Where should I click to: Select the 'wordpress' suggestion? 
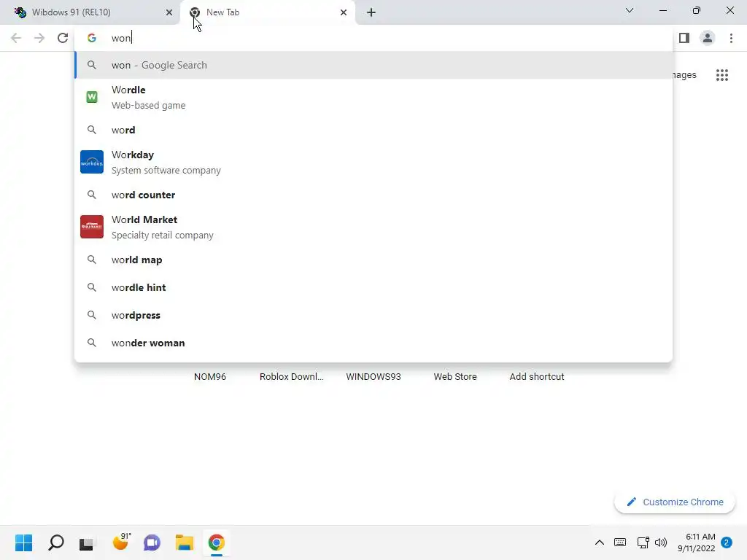[373, 315]
